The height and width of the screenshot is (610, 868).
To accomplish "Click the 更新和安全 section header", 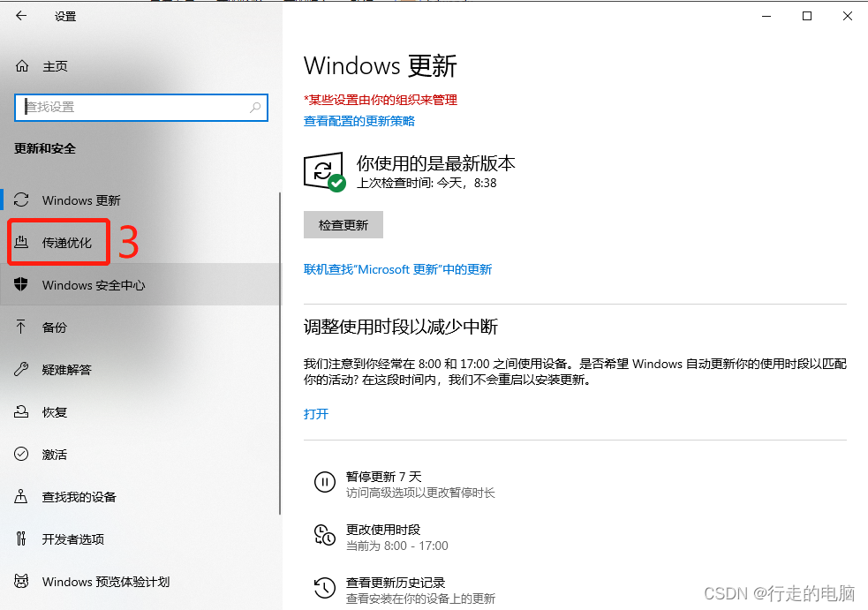I will (45, 148).
